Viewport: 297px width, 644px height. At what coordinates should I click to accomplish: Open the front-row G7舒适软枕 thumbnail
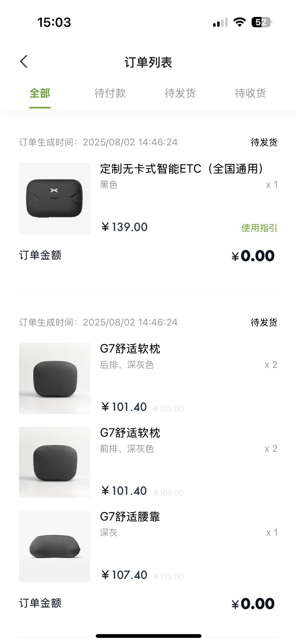pos(54,462)
